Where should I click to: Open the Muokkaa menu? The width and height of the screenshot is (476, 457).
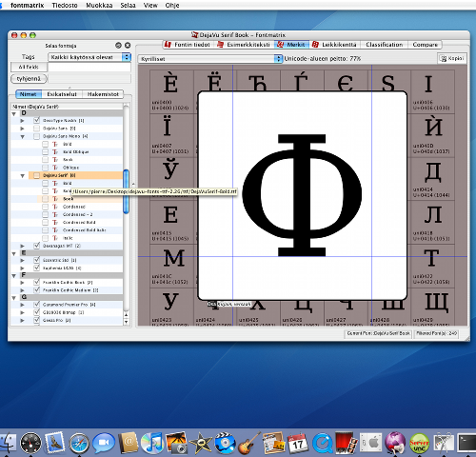(x=99, y=5)
